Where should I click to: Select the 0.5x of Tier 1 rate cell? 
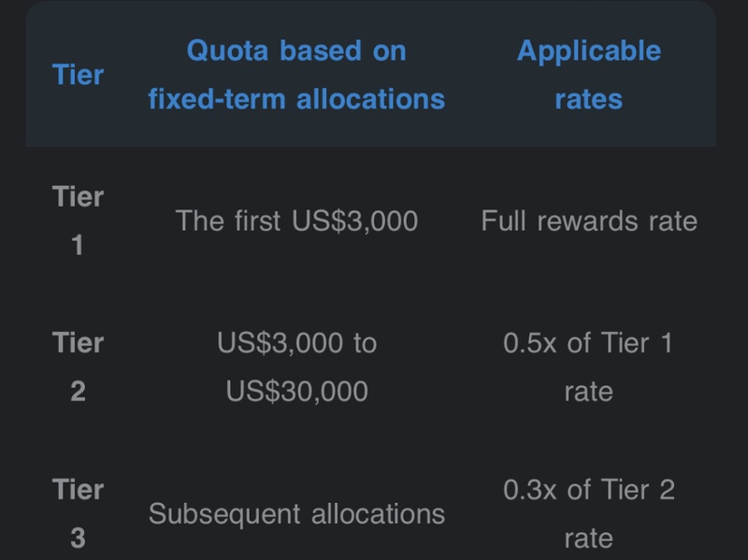tap(588, 366)
